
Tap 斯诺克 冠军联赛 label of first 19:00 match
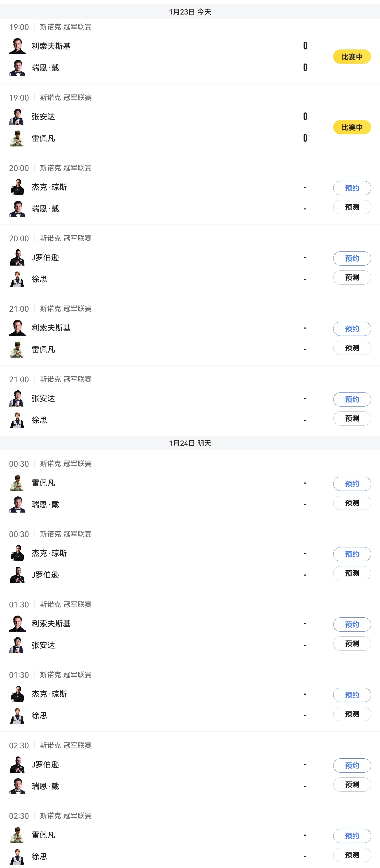point(66,27)
